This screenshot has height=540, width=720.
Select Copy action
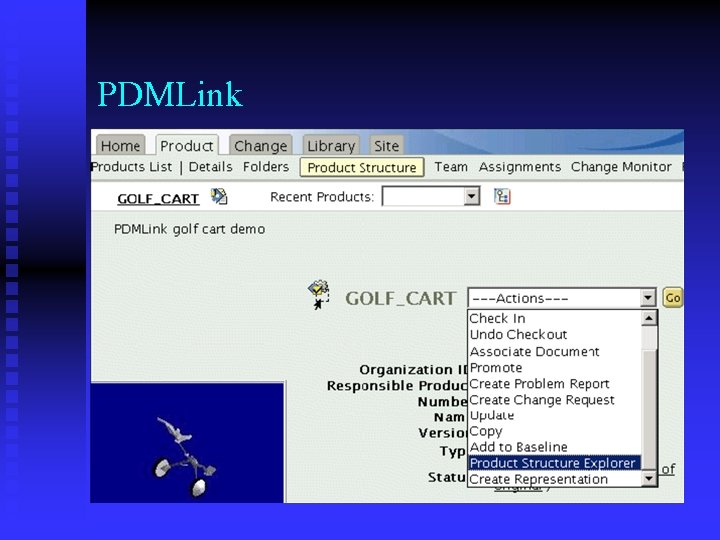point(554,431)
